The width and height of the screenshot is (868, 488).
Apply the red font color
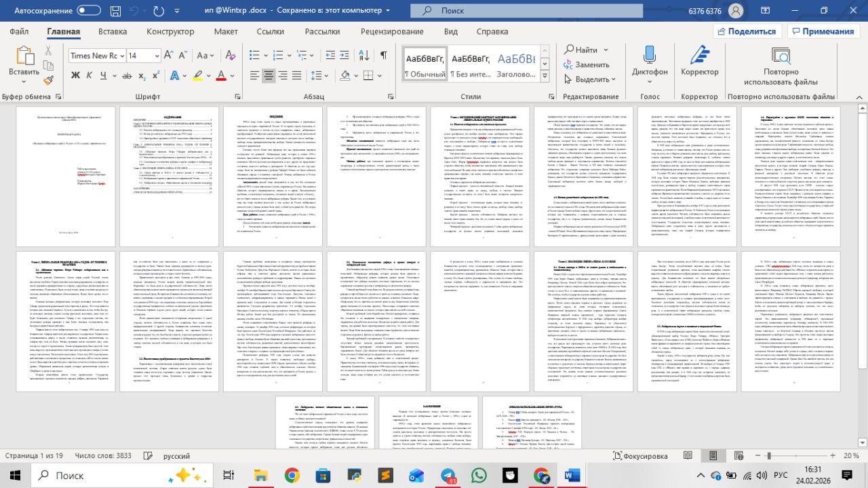click(221, 75)
